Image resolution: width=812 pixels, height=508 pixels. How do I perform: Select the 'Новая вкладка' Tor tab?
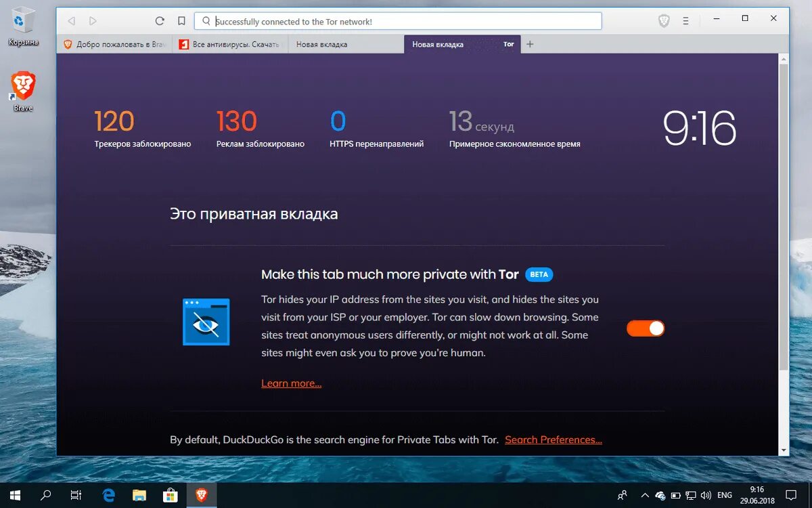click(x=462, y=44)
